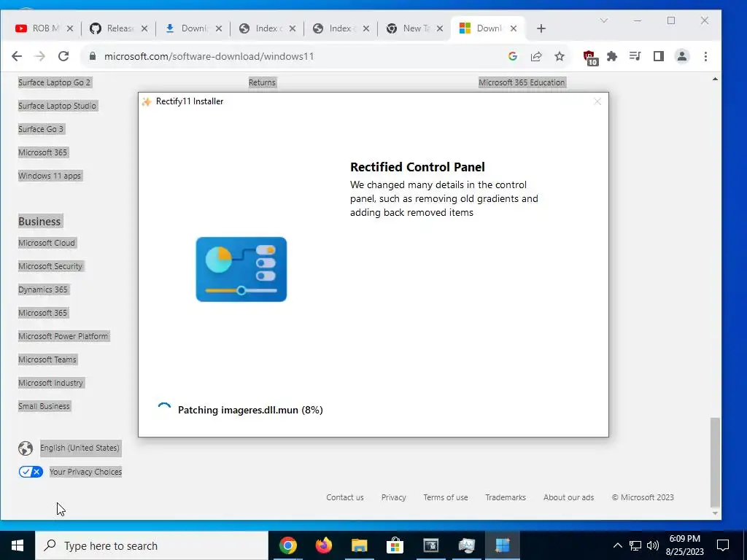Open a new tab with the plus button
Screen dimensions: 747x560
[541, 28]
